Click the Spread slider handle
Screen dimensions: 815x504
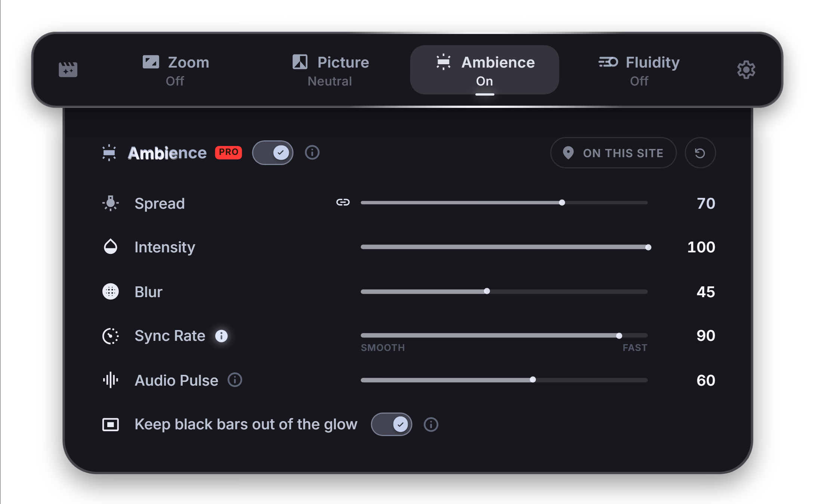[x=562, y=203]
